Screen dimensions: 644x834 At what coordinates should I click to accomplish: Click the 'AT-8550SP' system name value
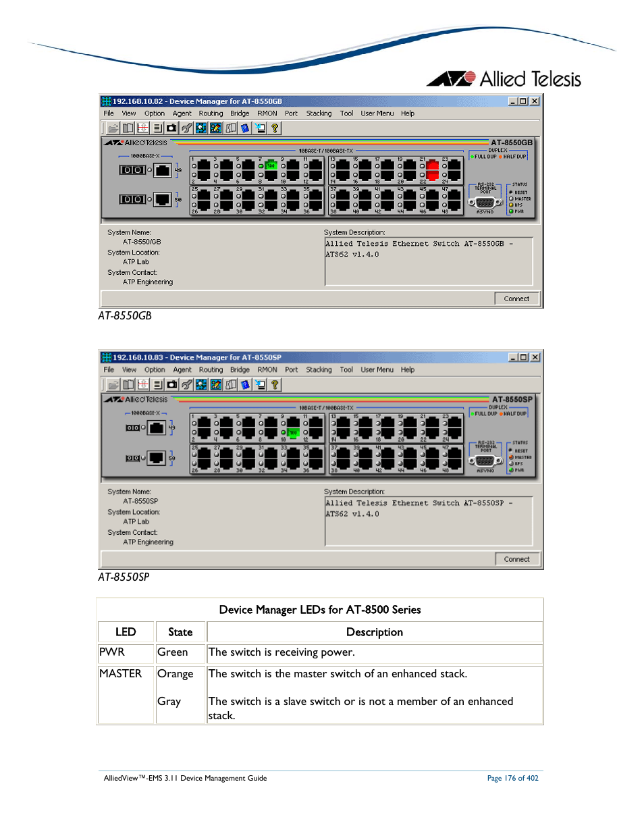140,502
